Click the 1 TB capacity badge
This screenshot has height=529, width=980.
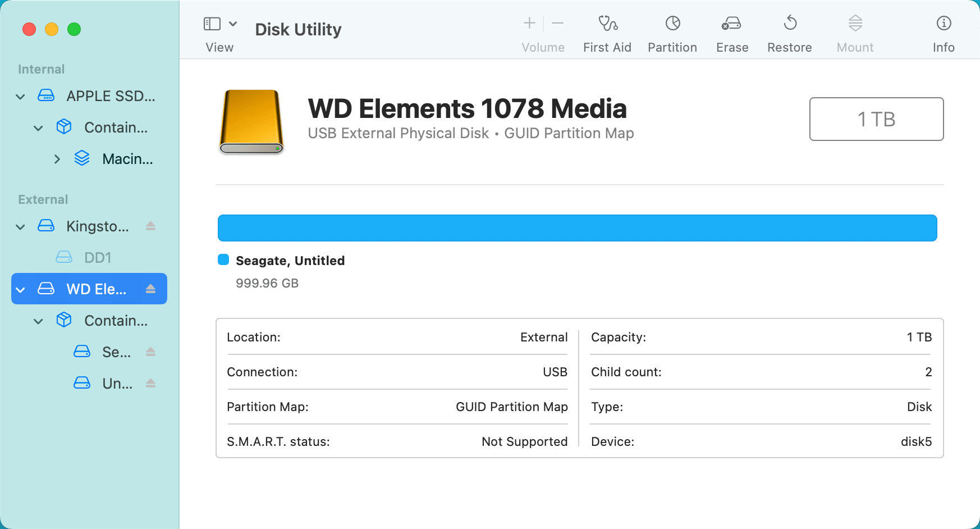tap(876, 119)
